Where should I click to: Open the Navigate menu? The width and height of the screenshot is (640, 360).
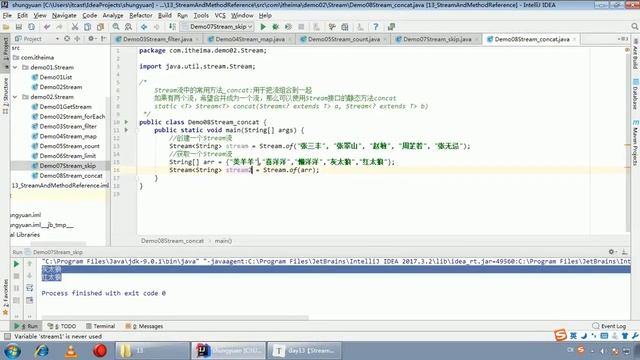tap(64, 16)
